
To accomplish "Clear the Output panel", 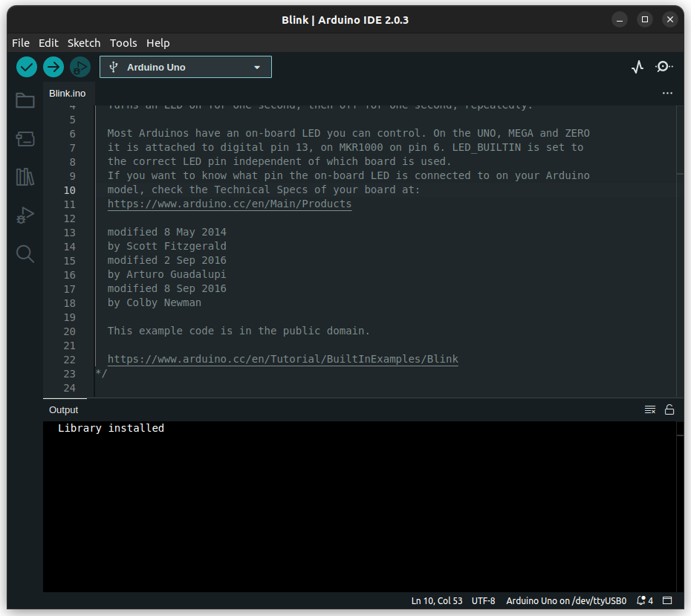I will click(650, 409).
